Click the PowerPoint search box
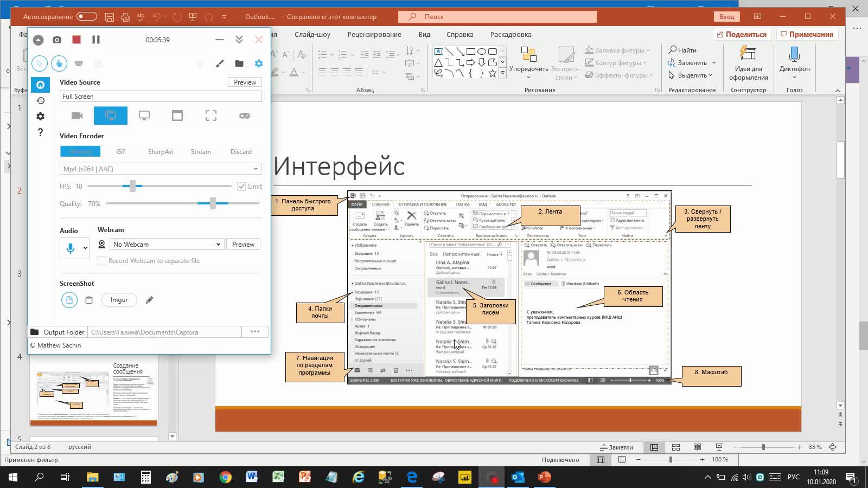Image resolution: width=868 pixels, height=488 pixels. click(x=497, y=17)
